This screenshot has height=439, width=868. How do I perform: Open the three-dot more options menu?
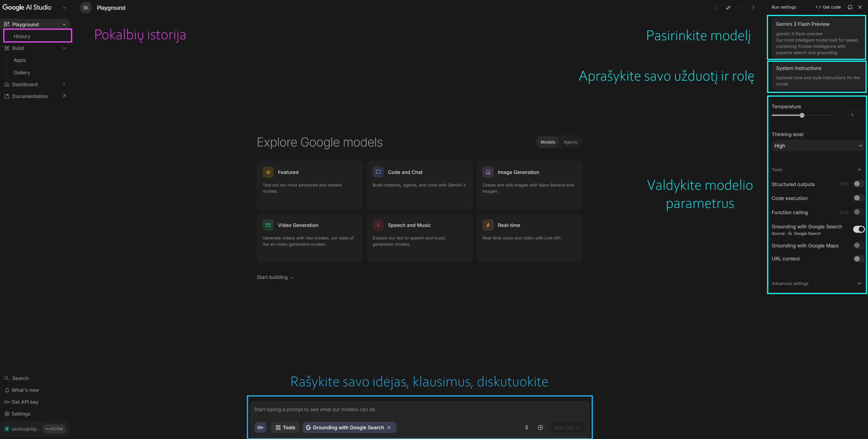(x=753, y=8)
